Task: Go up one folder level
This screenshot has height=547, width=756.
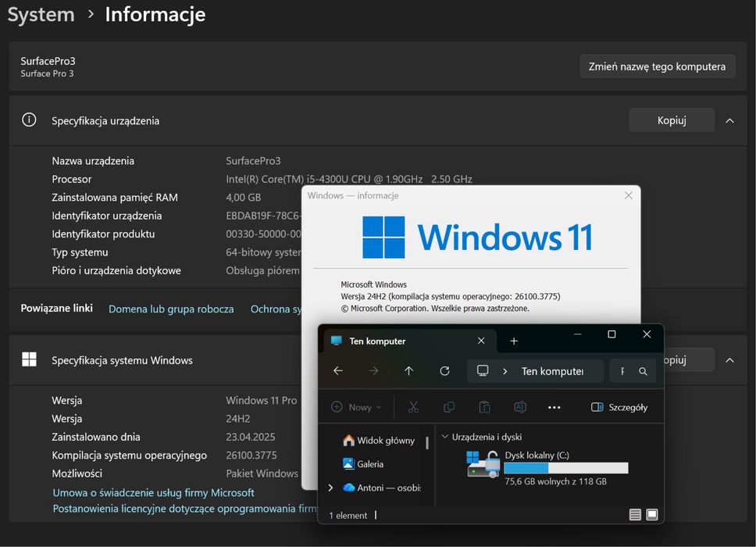Action: 408,371
